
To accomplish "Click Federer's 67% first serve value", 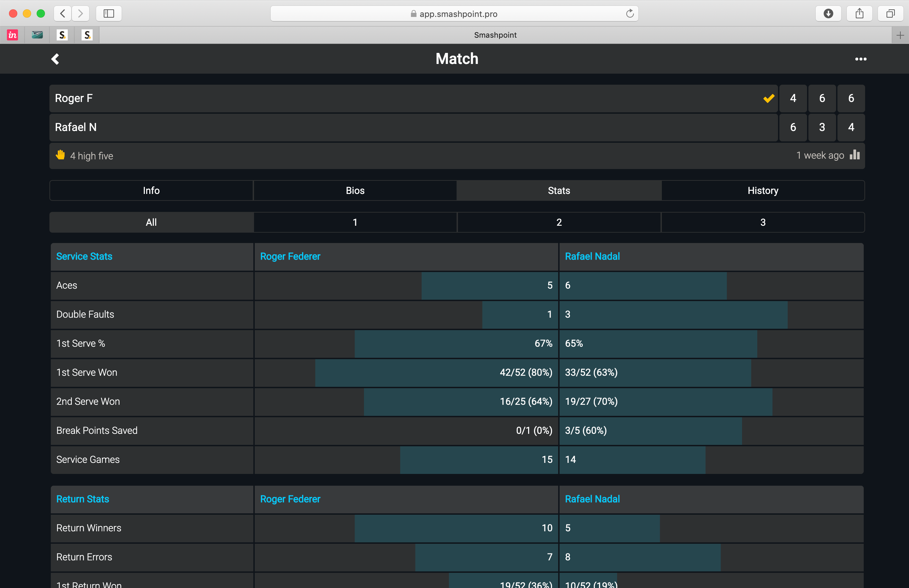I will (x=543, y=343).
